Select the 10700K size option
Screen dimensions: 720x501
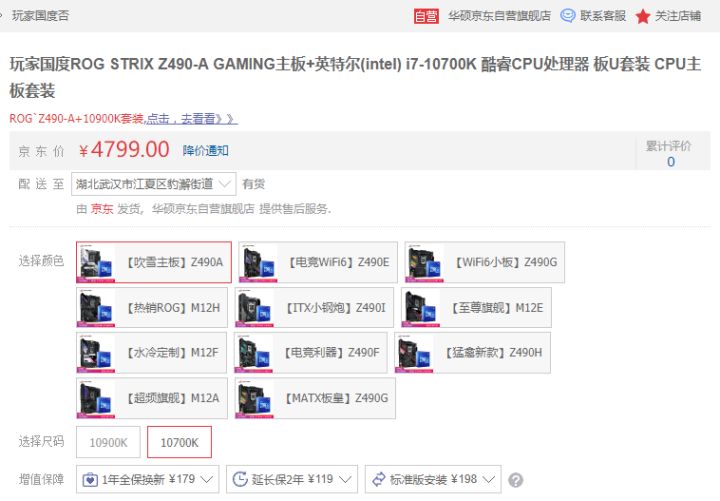coord(179,442)
